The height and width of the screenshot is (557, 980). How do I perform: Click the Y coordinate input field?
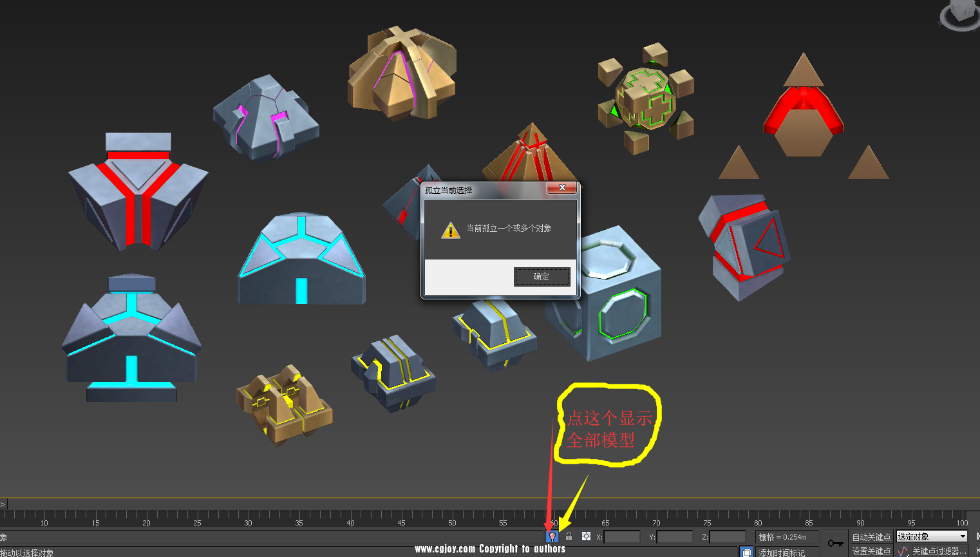pyautogui.click(x=674, y=536)
